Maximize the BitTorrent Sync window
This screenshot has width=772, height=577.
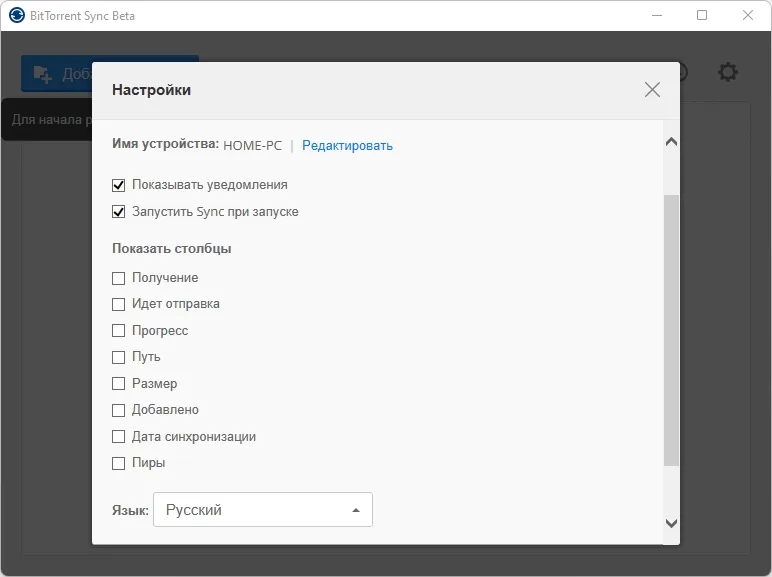coord(702,15)
